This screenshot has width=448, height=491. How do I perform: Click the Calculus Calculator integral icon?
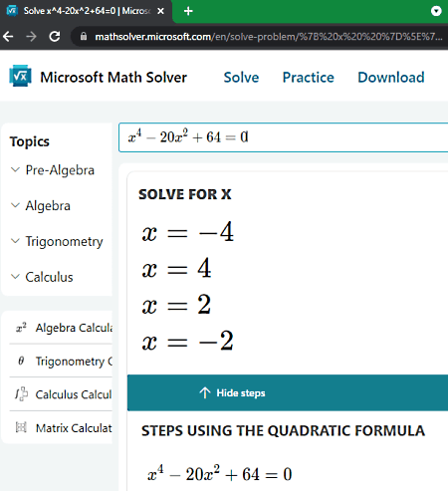click(21, 394)
